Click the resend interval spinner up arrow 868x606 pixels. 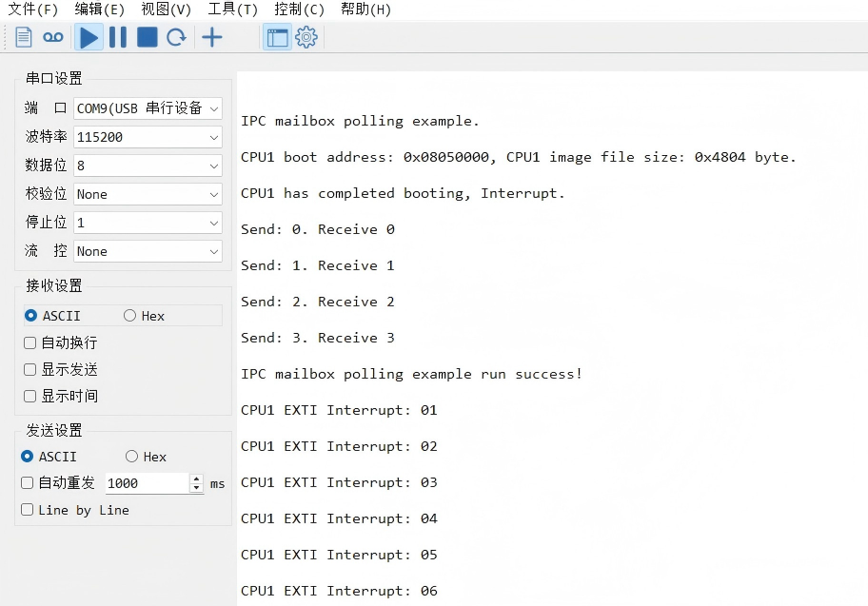tap(195, 479)
